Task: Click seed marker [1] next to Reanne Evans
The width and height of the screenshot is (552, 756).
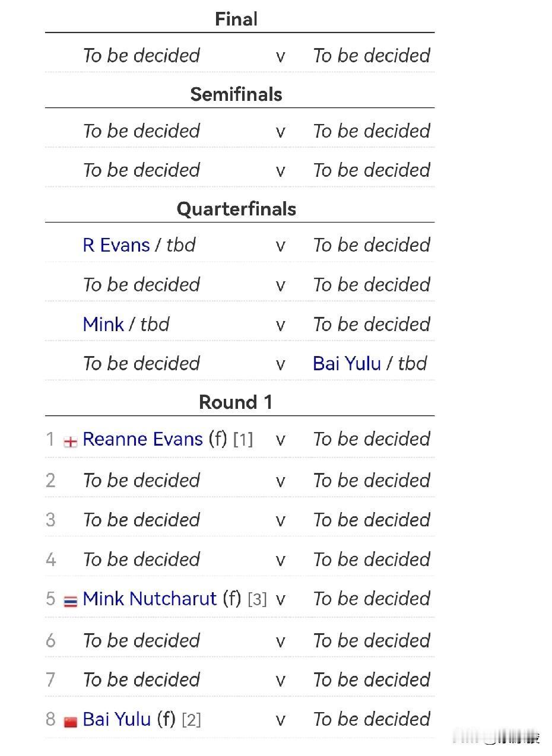Action: click(x=243, y=440)
